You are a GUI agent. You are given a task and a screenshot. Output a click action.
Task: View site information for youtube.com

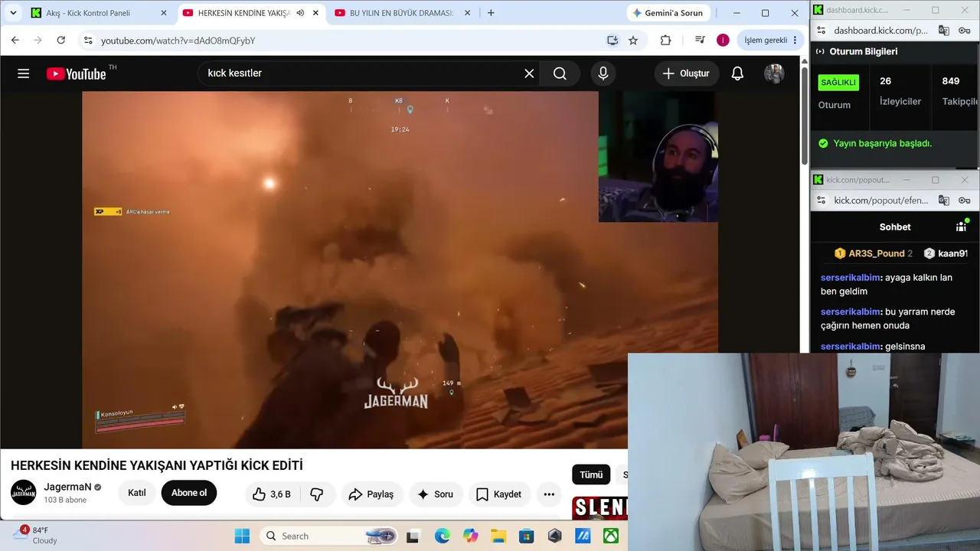(x=87, y=41)
